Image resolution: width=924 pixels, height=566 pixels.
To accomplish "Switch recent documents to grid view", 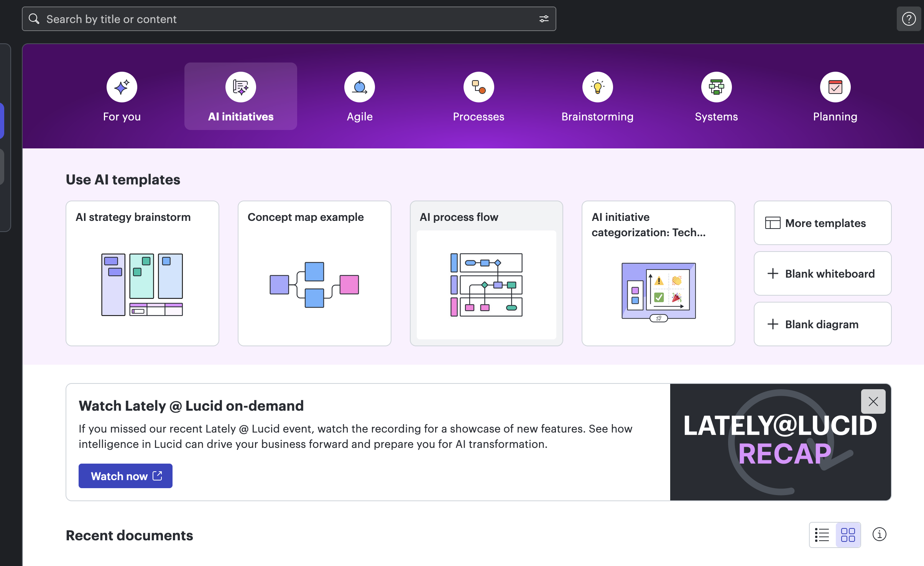I will [x=848, y=535].
